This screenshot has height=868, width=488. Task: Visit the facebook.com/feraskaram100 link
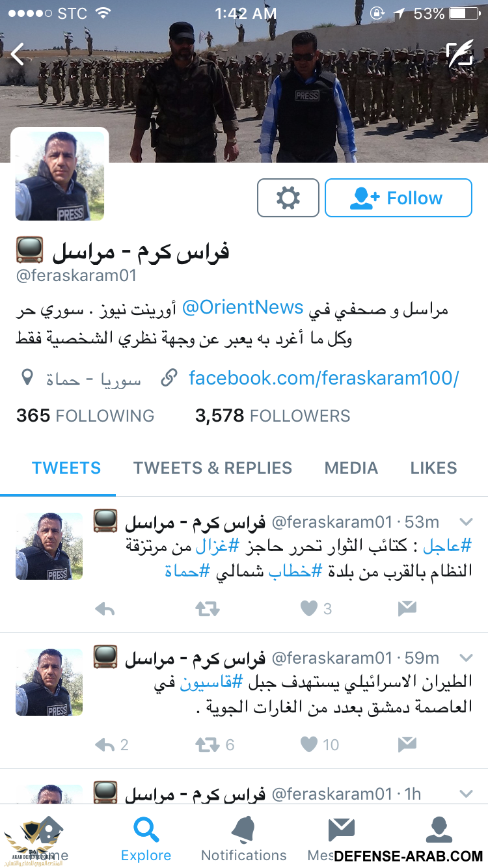tap(324, 377)
